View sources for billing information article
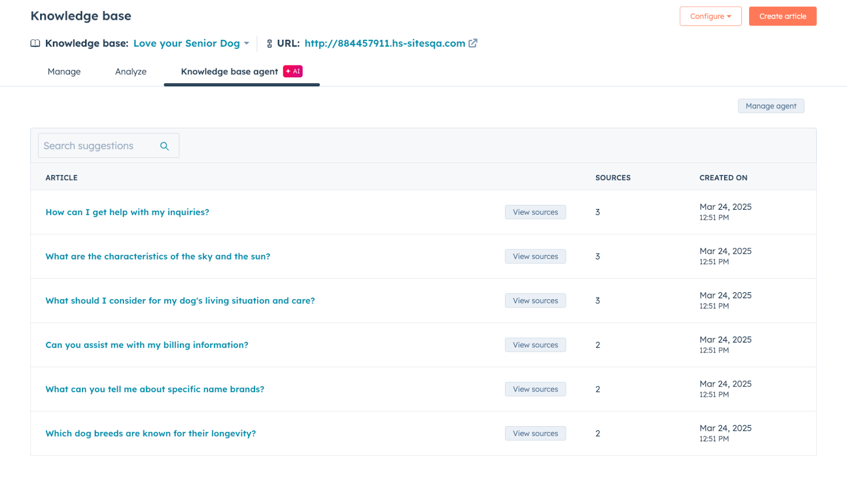The height and width of the screenshot is (504, 847). pos(535,345)
